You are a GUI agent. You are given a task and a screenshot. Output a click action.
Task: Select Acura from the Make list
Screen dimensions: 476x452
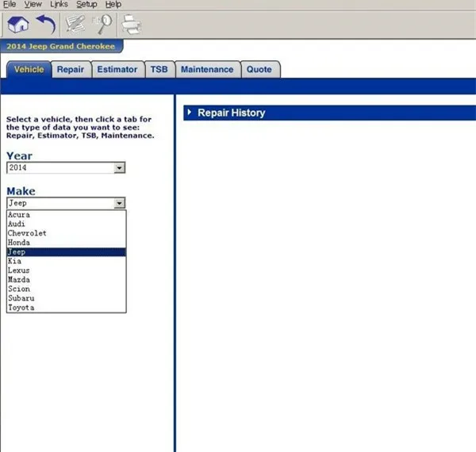click(x=66, y=215)
